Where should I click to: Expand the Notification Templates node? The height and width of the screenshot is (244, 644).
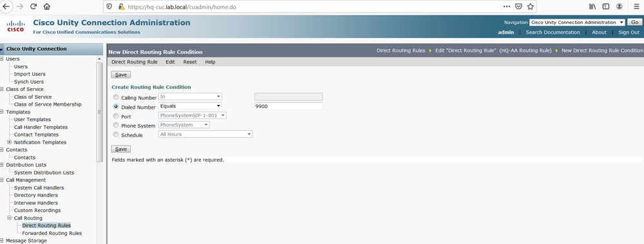pos(10,142)
